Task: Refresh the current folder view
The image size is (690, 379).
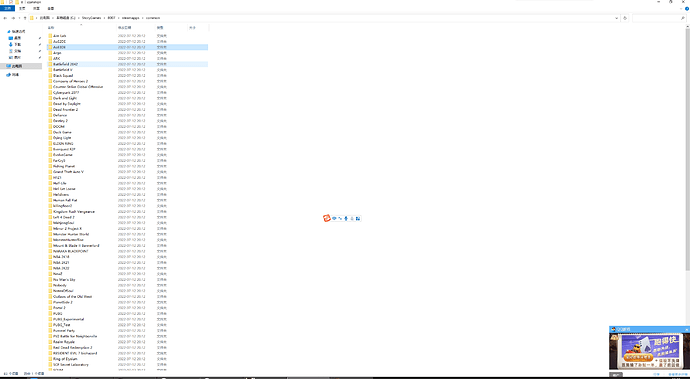Action: (x=625, y=18)
